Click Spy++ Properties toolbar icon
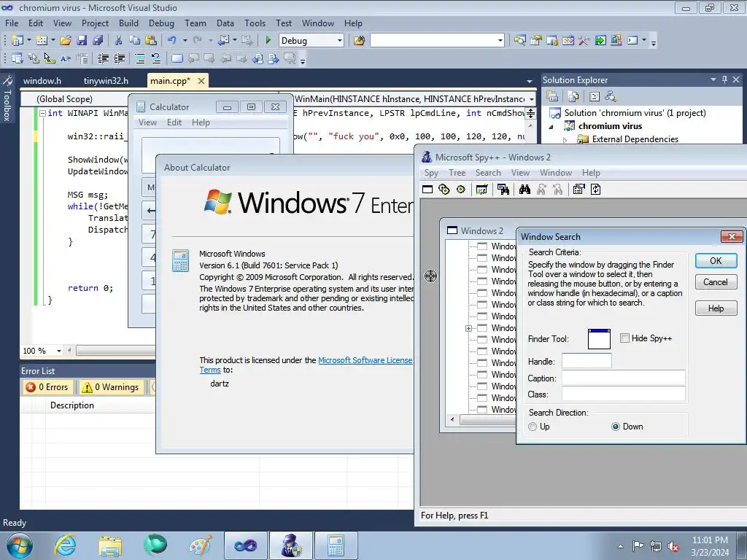Screen dimensions: 747x560 (x=578, y=190)
